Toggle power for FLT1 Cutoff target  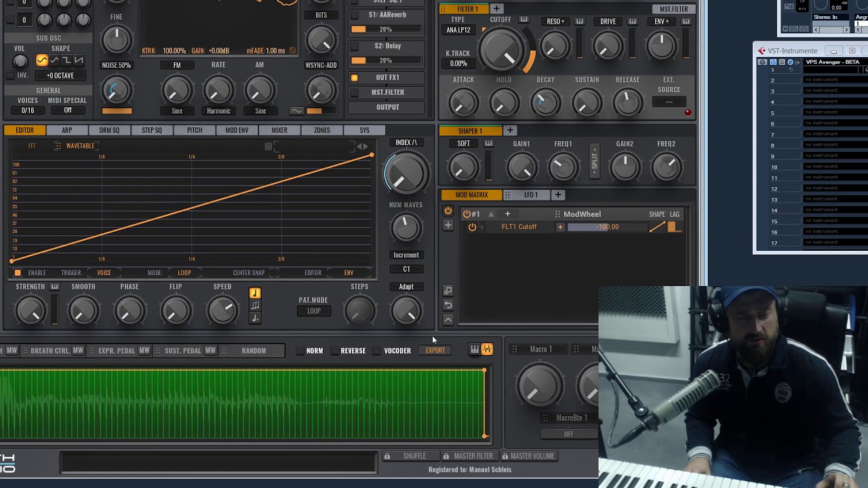coord(472,227)
